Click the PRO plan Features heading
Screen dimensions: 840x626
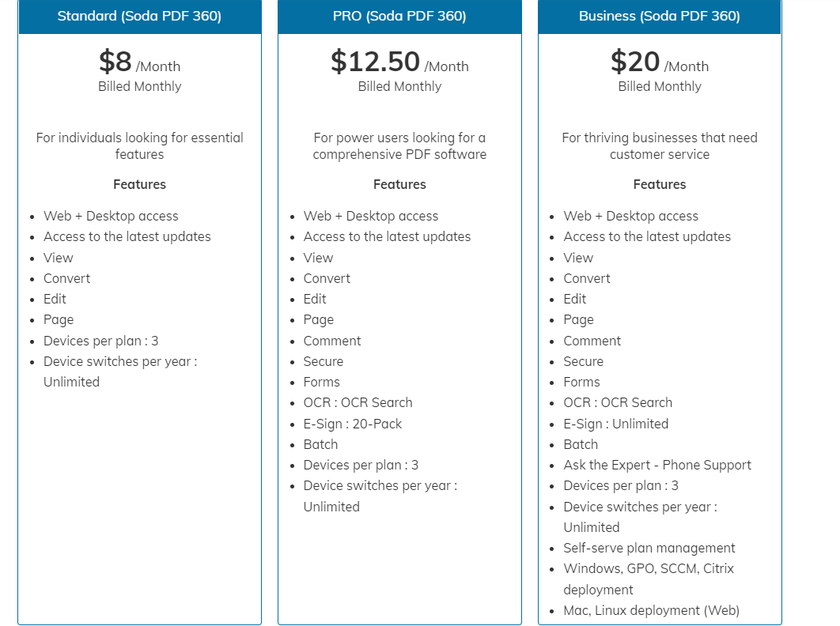click(399, 184)
